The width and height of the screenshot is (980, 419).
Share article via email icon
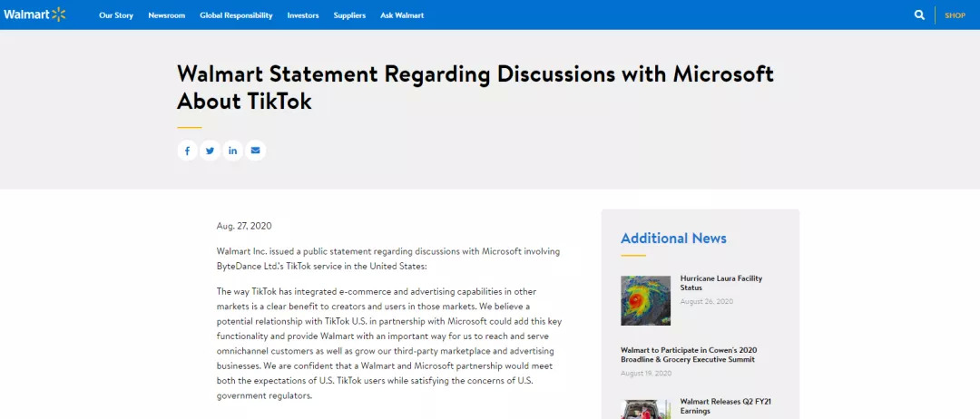(x=256, y=151)
